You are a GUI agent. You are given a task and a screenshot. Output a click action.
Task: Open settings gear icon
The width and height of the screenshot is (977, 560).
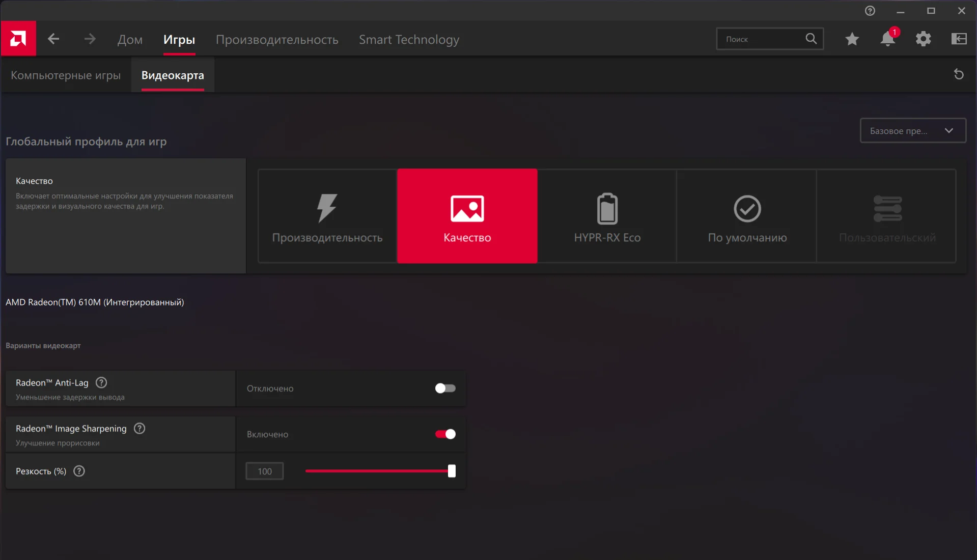(923, 39)
